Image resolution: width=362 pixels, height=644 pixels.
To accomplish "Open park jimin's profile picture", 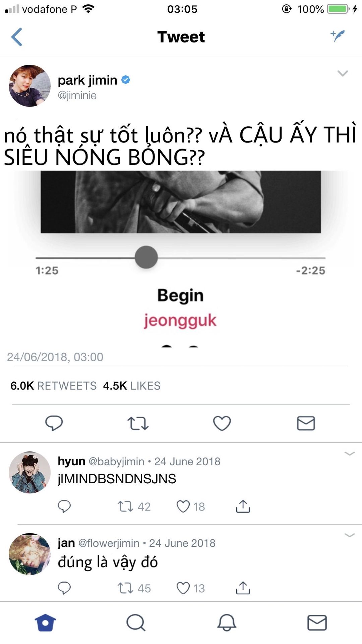I will coord(29,86).
